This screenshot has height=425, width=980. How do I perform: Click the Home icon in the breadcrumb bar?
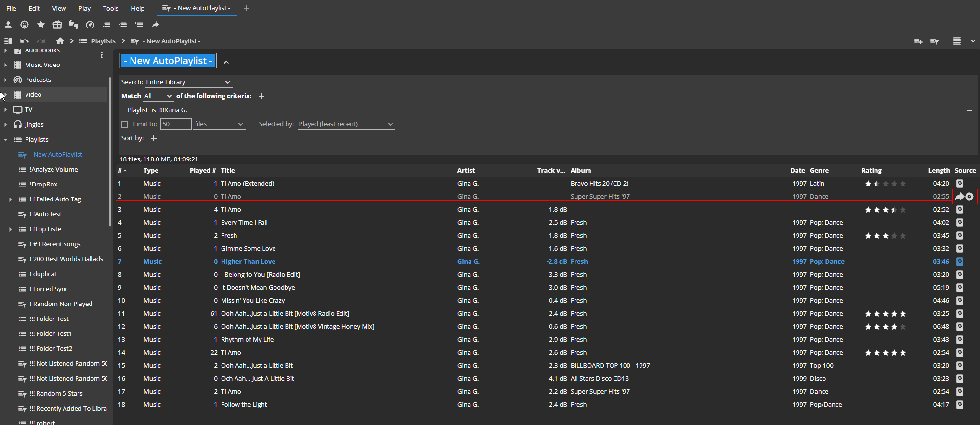tap(60, 41)
